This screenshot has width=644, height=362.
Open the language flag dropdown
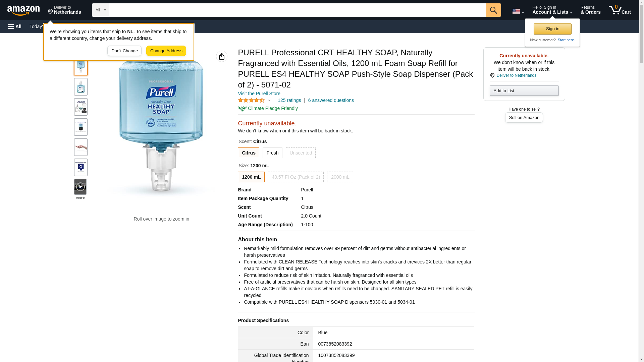(518, 11)
